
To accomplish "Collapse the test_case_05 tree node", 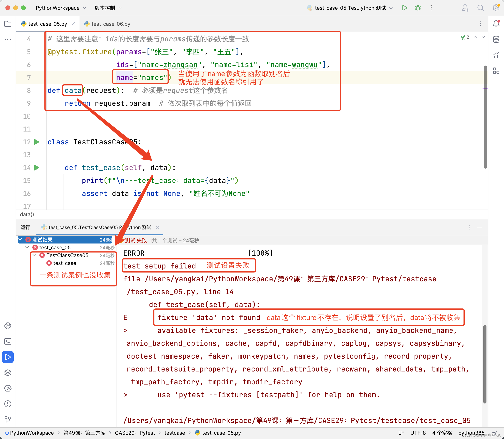I will (x=27, y=247).
